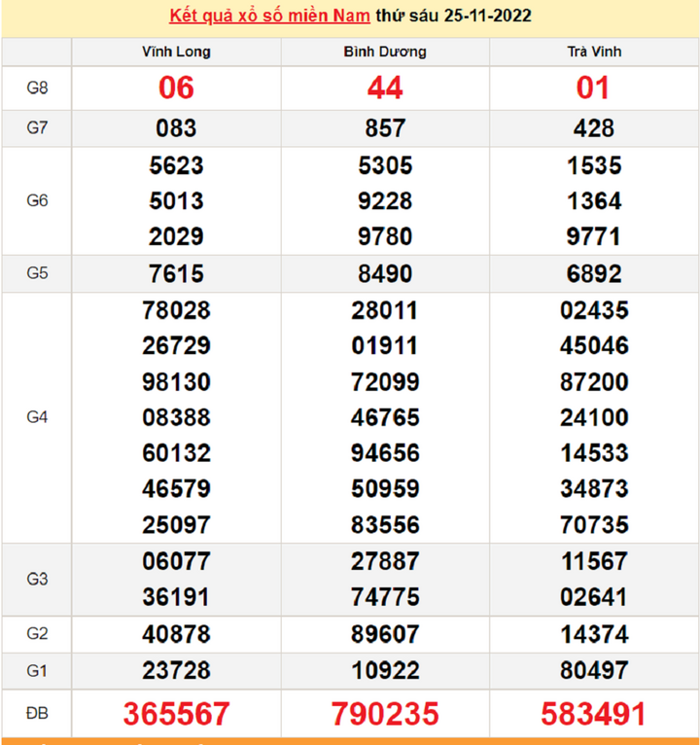Viewport: 700px width, 745px height.
Task: Pick G4 number 28011
Action: tap(384, 310)
